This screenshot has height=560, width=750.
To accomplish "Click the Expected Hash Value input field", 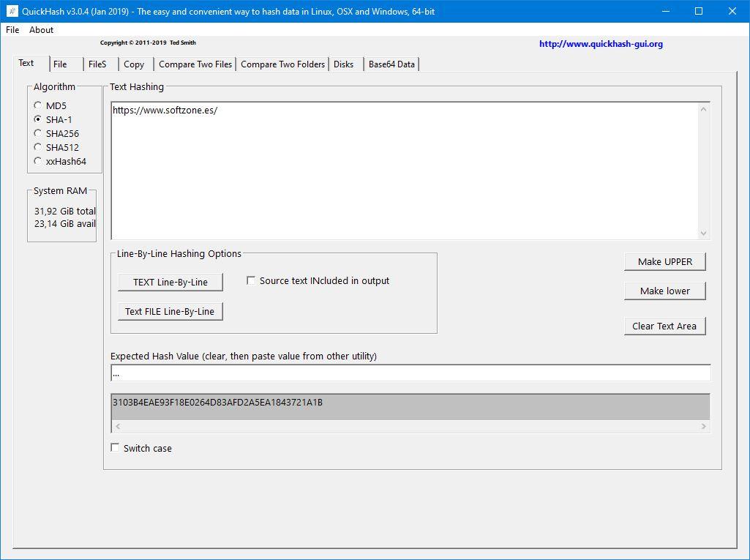I will pos(410,373).
